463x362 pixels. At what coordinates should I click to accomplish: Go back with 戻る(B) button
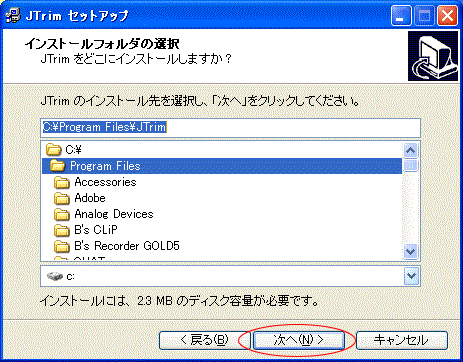204,340
